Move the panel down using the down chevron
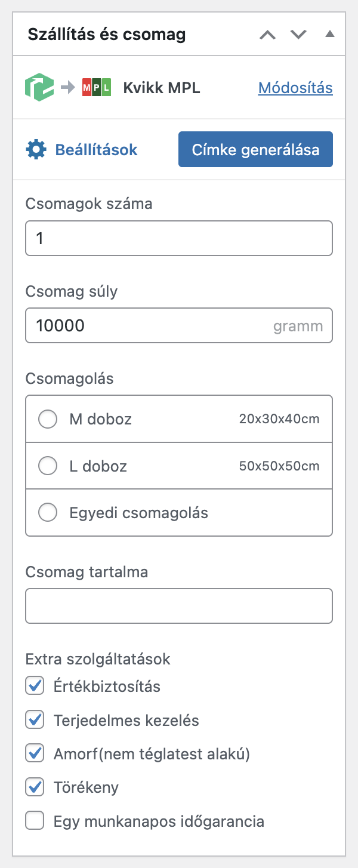 (x=298, y=34)
